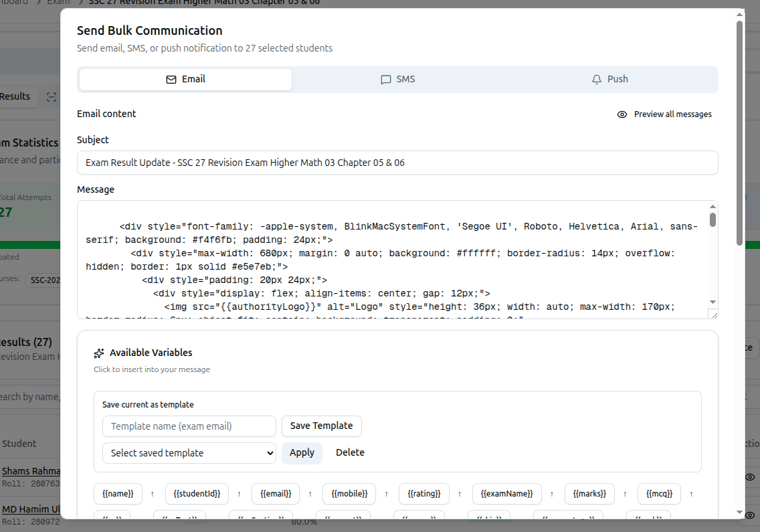Click the up arrow beside {{studentId}}
Viewport: 760px width, 532px height.
click(239, 494)
